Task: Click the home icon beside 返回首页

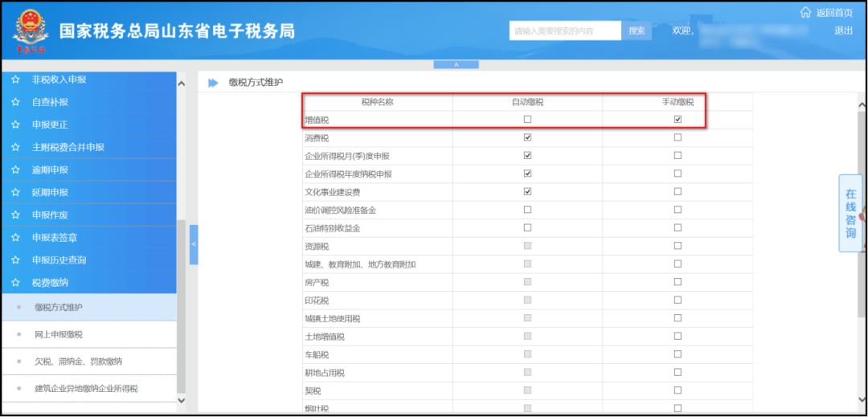Action: [805, 12]
